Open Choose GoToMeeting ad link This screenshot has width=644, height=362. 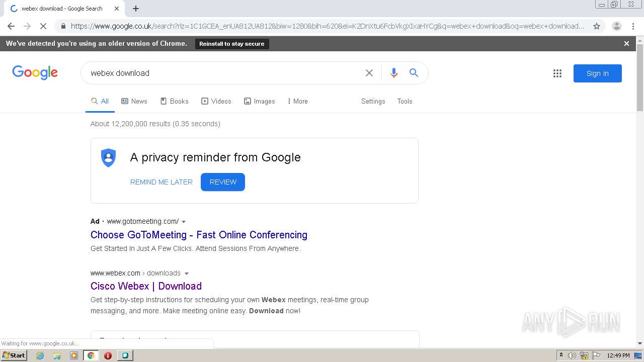point(199,235)
